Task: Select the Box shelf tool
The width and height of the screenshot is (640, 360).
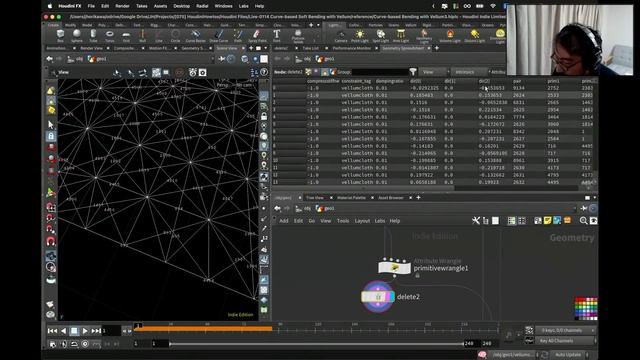Action: click(x=60, y=36)
